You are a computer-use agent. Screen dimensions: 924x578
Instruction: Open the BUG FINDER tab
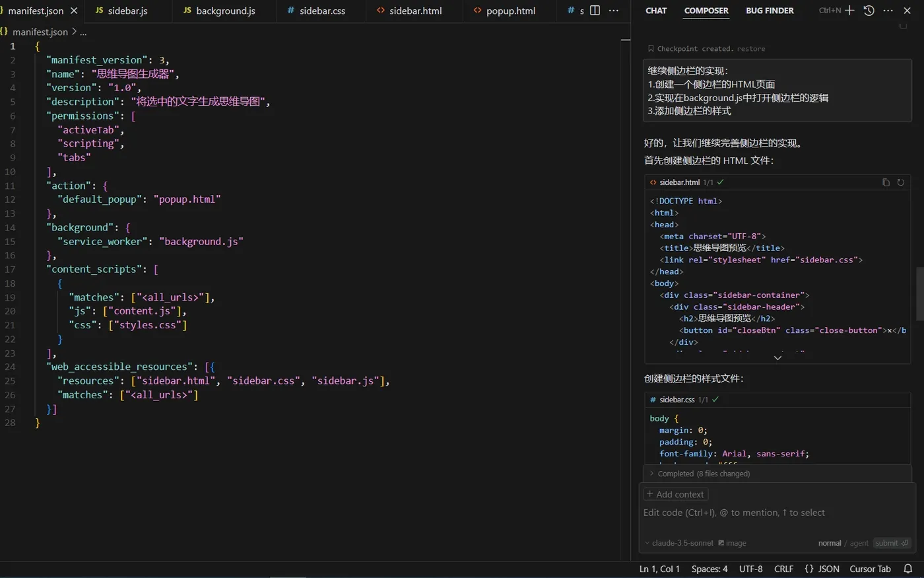770,11
